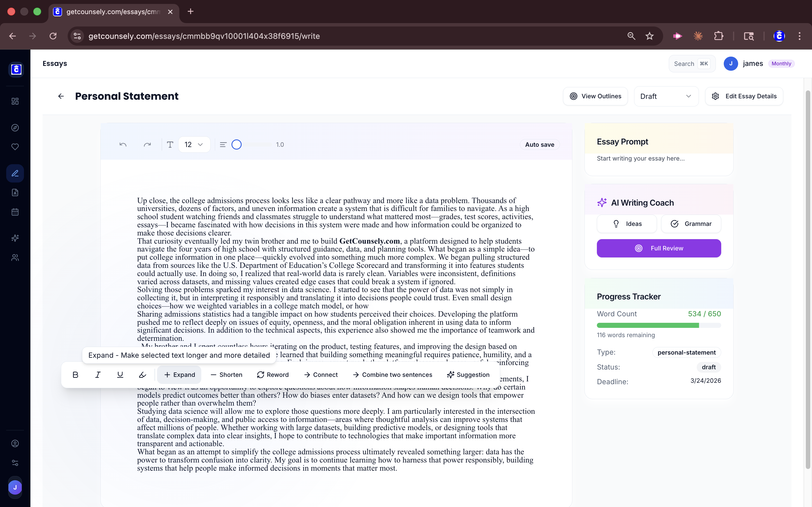
Task: Start a Full Review of the essay
Action: tap(659, 248)
